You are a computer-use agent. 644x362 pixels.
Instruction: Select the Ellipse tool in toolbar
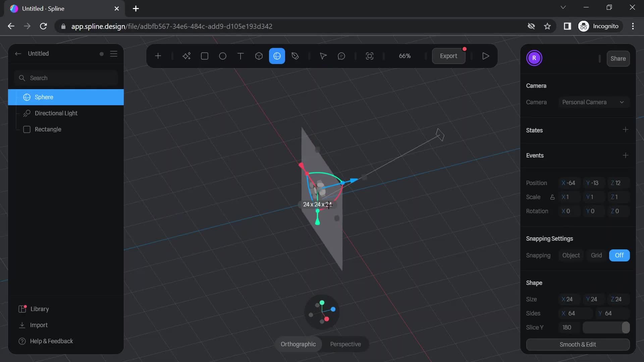click(223, 56)
